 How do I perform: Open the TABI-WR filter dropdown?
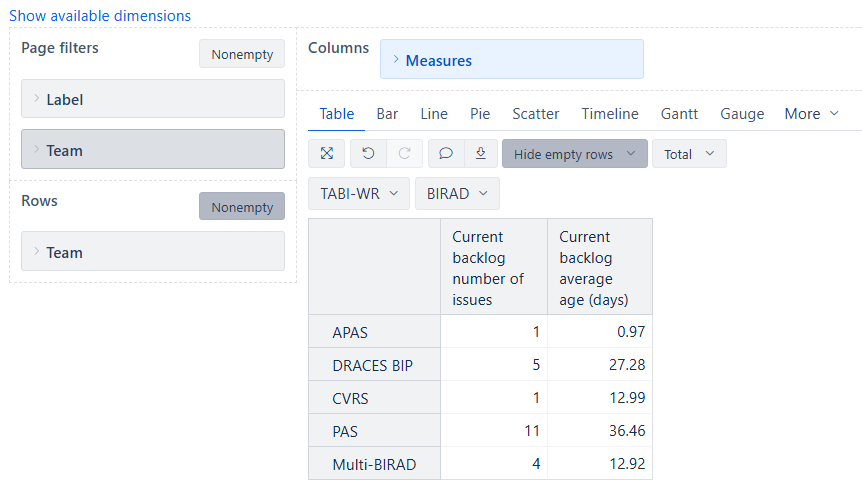click(359, 194)
